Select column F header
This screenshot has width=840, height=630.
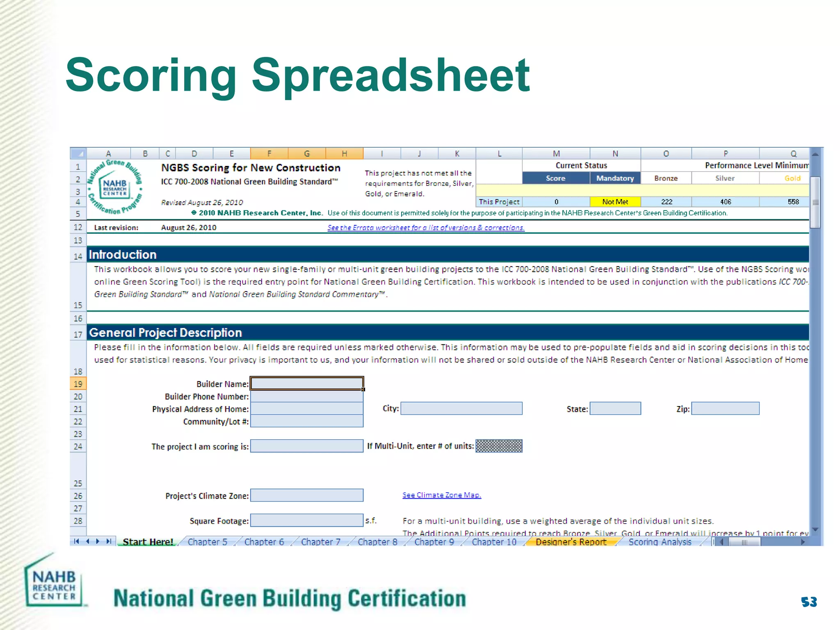(x=269, y=153)
